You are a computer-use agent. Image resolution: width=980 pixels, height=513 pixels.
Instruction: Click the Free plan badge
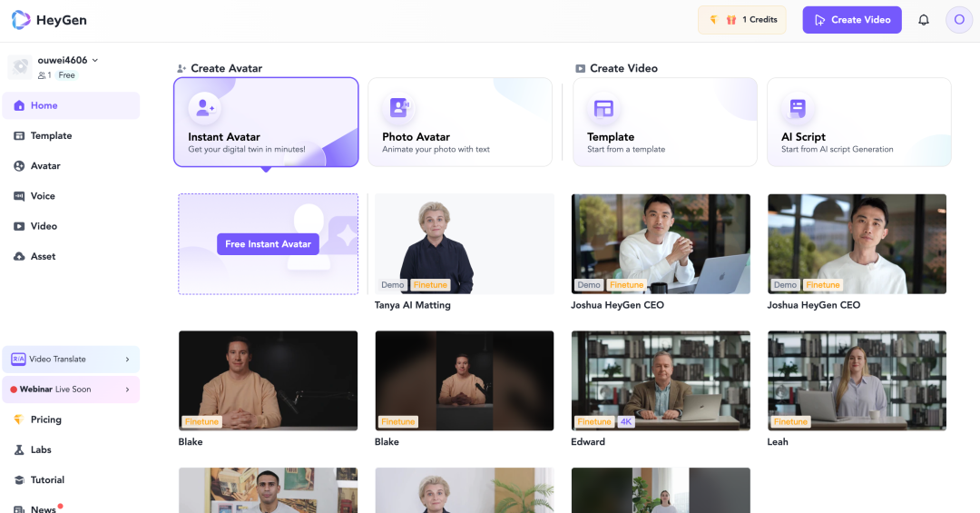coord(67,75)
